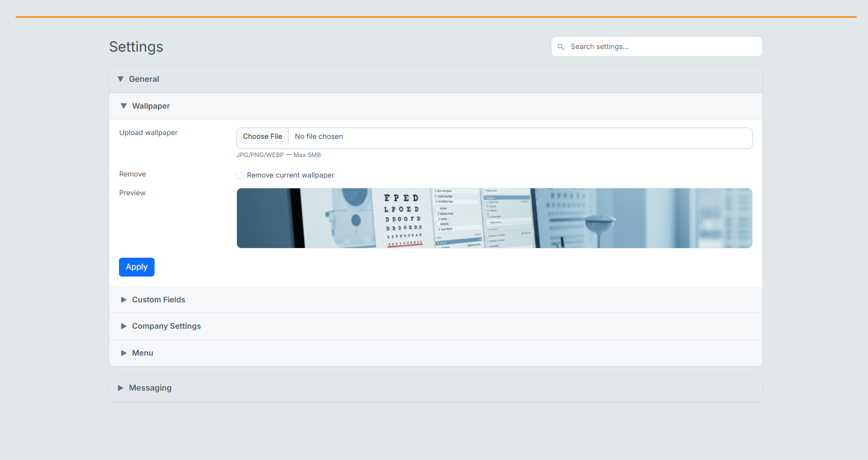This screenshot has width=868, height=460.
Task: Click the 'Remove current wallpaper' label text
Action: pyautogui.click(x=290, y=175)
